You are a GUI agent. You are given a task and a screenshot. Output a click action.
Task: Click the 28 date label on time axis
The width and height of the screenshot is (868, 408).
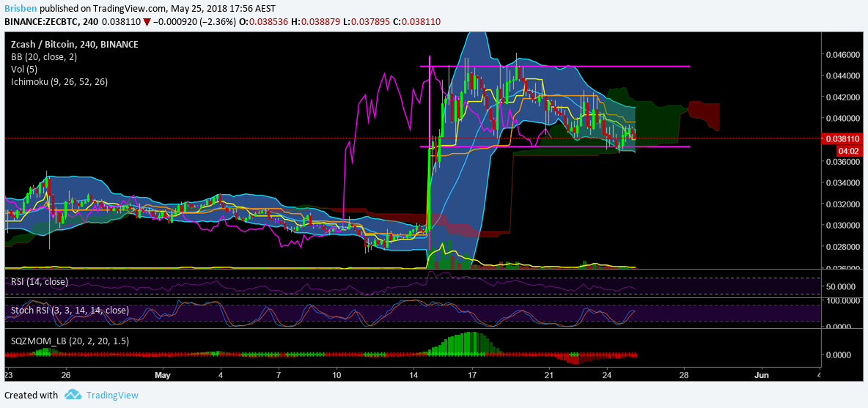[684, 375]
